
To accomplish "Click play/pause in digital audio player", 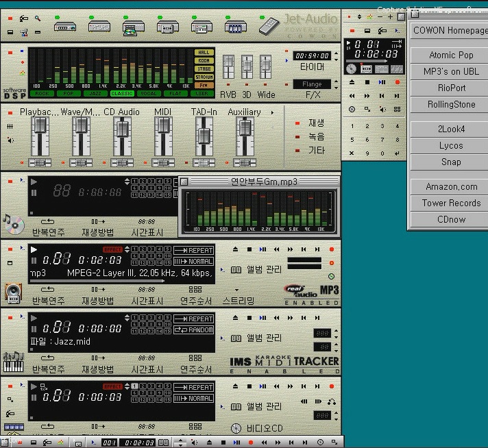I will [263, 249].
